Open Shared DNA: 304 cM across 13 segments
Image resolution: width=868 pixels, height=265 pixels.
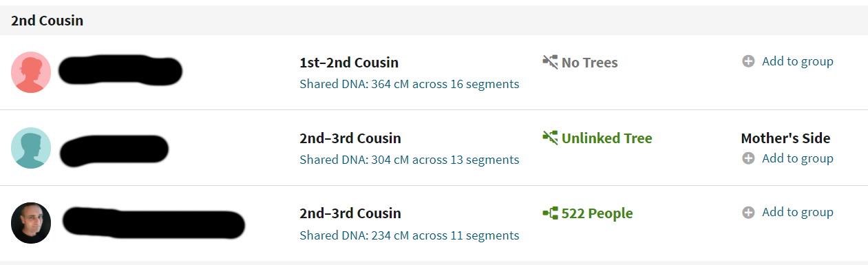coord(409,160)
